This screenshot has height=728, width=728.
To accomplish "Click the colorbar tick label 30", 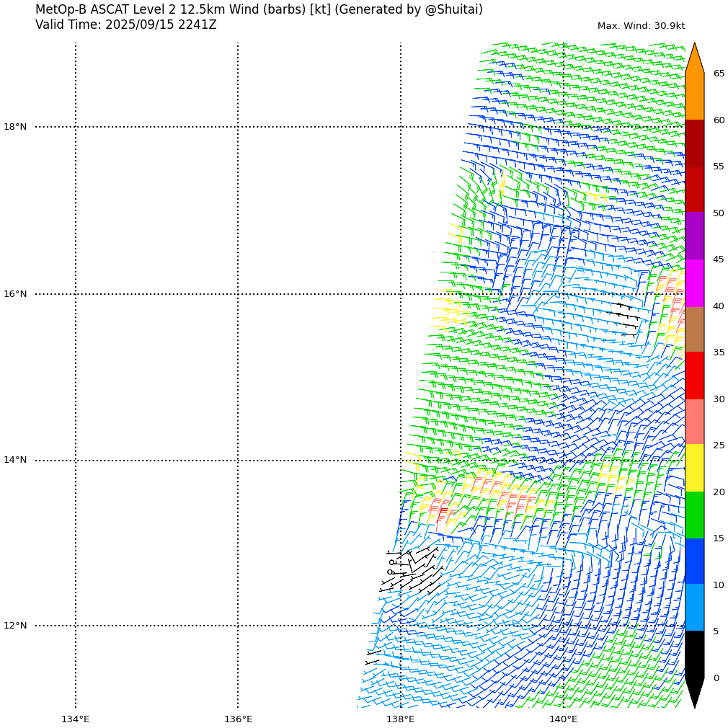I will [x=719, y=399].
